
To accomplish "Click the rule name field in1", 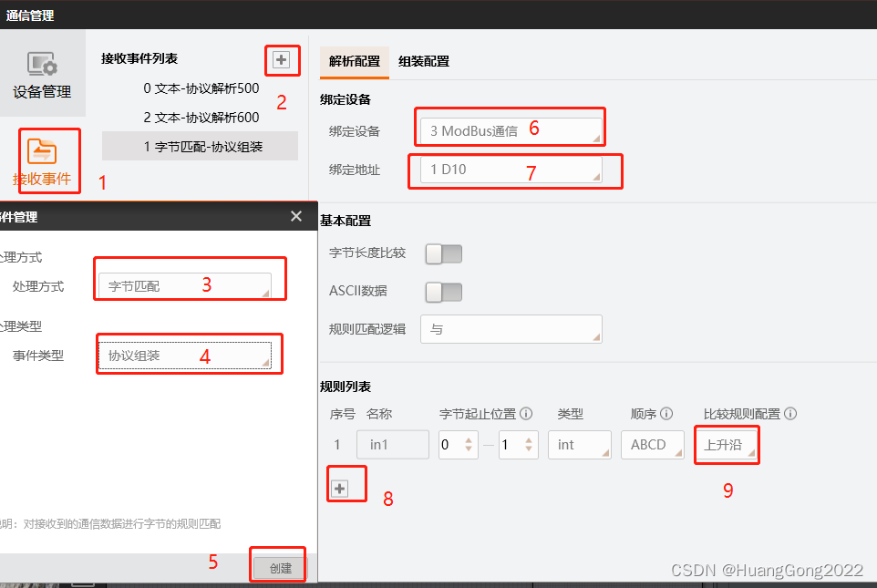I will [393, 445].
